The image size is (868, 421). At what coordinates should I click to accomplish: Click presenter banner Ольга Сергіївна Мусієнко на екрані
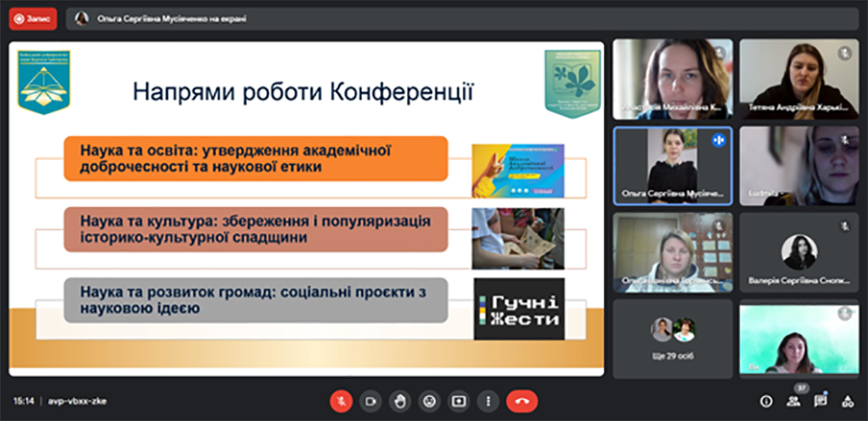coord(462,19)
